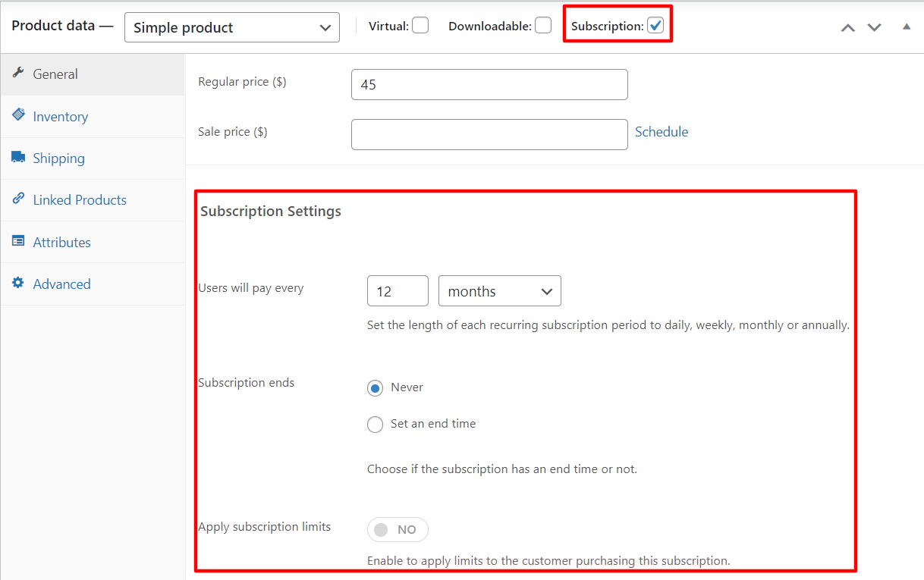Image resolution: width=924 pixels, height=580 pixels.
Task: Collapse the Product data panel
Action: tap(907, 27)
